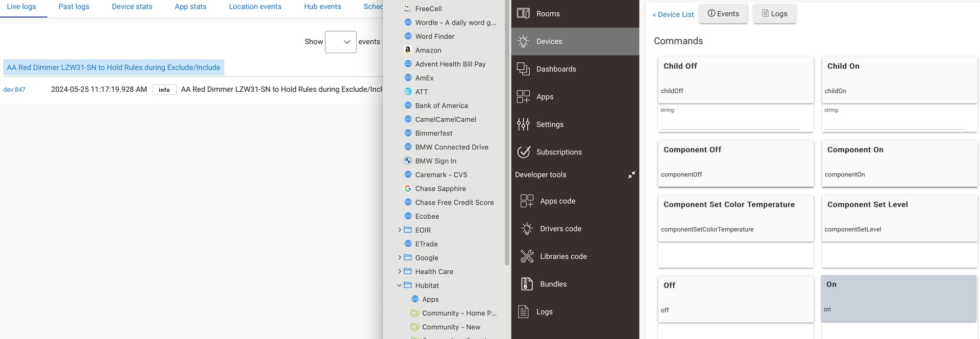This screenshot has width=980, height=339.
Task: Collapse the Hubitat bookmarks folder chevron
Action: tap(400, 285)
